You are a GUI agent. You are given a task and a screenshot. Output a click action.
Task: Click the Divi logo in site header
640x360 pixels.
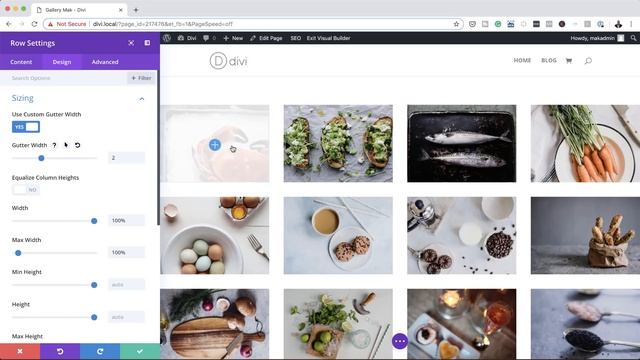pyautogui.click(x=229, y=61)
